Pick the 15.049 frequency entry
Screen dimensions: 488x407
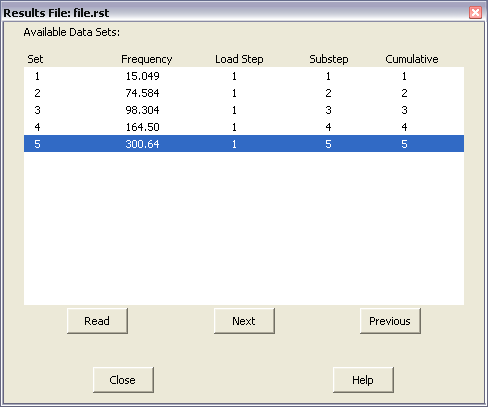pos(142,76)
